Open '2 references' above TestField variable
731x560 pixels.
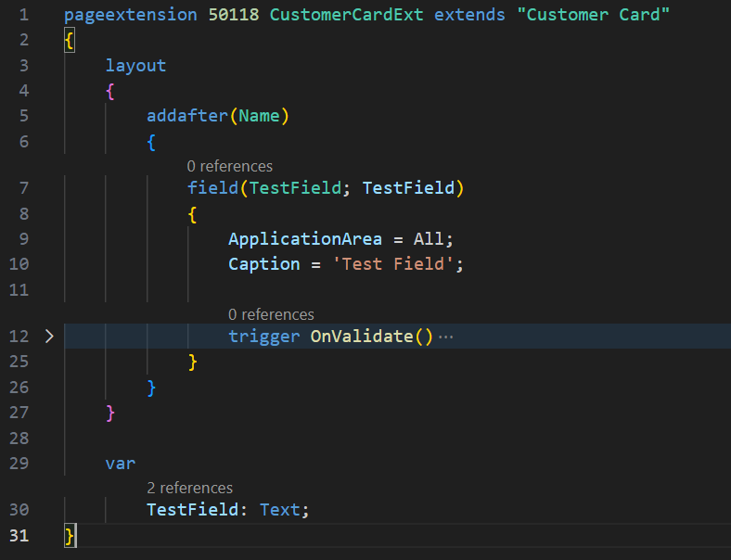[x=189, y=488]
